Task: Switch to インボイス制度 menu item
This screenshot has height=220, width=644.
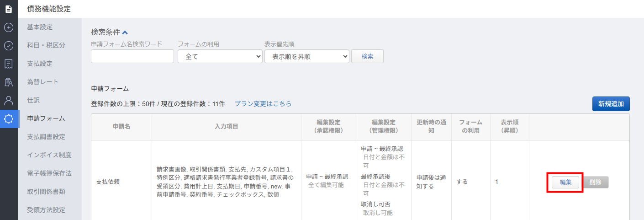Action: [x=49, y=155]
